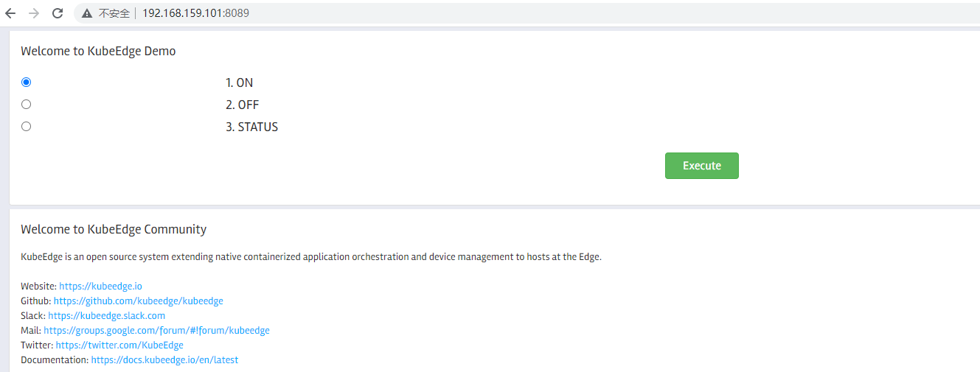Open the kubeedge.io website link

pos(100,286)
